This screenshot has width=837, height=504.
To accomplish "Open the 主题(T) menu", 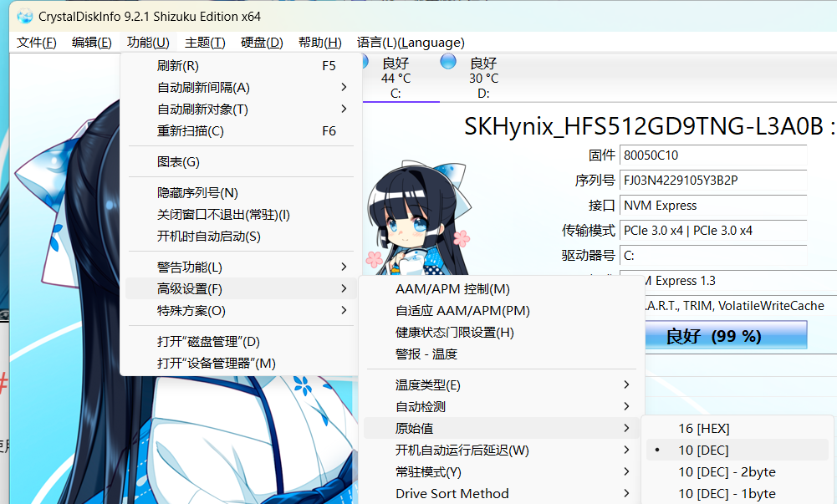I will coord(205,42).
